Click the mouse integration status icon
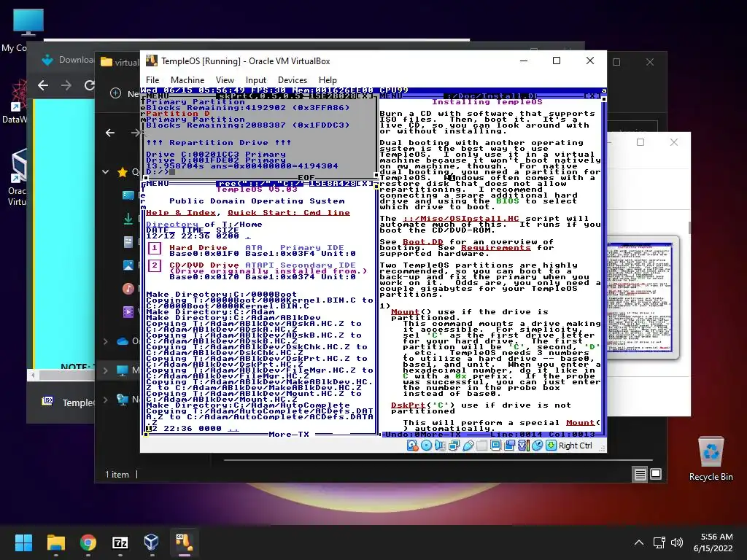The image size is (747, 560). coord(537,446)
